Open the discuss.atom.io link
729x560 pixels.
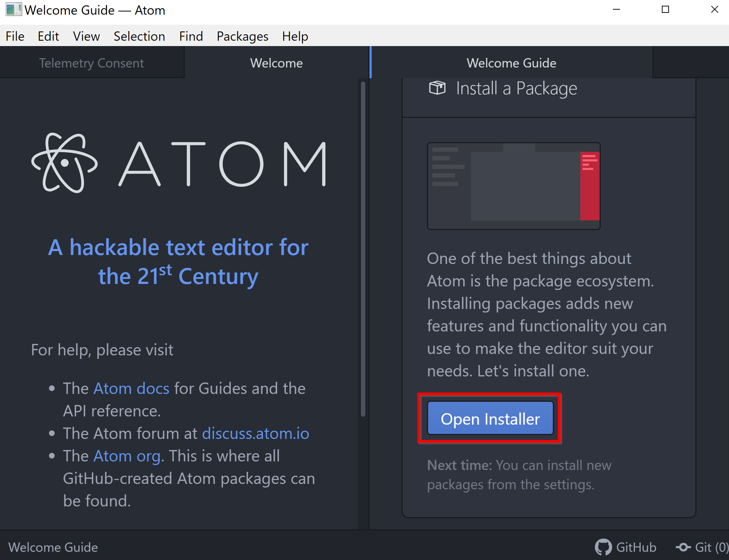click(256, 433)
